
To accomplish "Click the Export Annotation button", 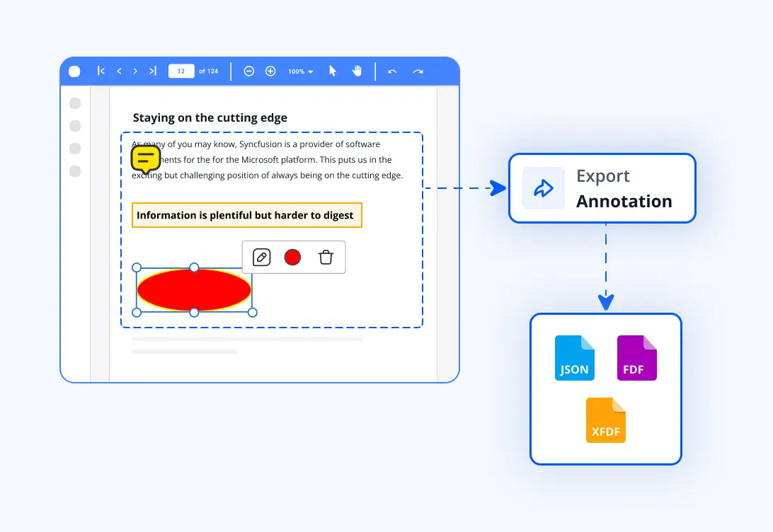I will [x=602, y=188].
